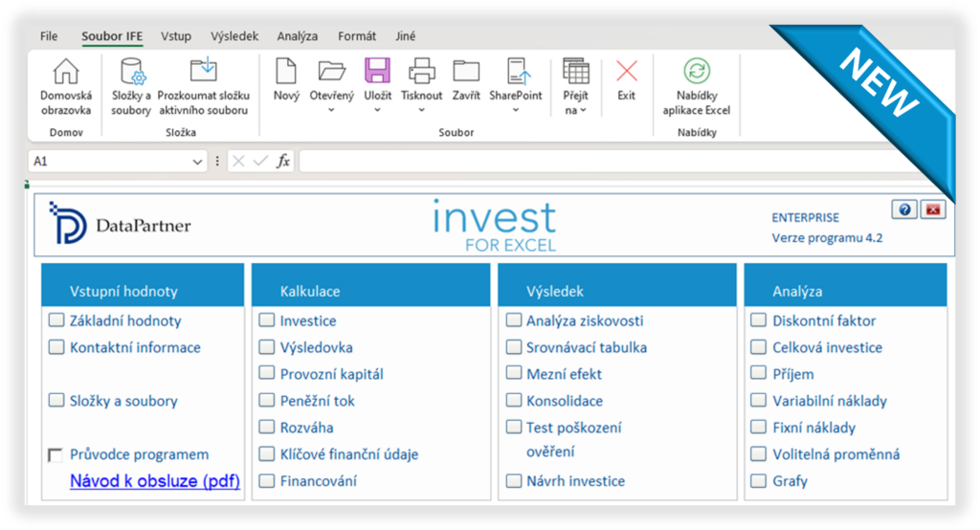
Task: Click the blue help question mark icon
Action: tap(902, 210)
